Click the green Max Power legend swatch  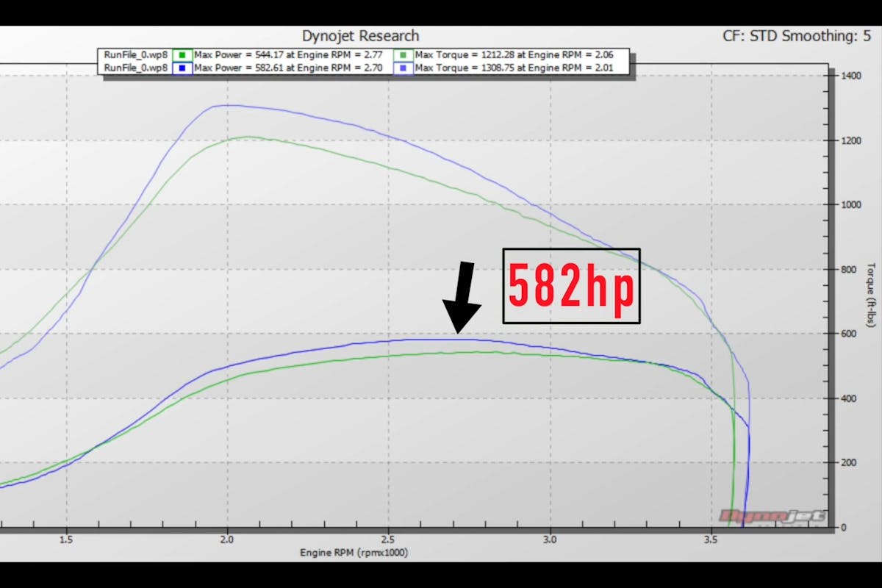point(182,55)
